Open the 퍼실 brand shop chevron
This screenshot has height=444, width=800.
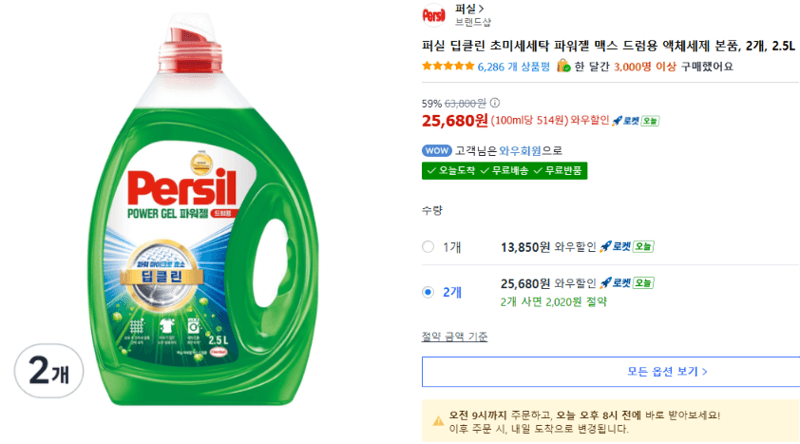[481, 9]
